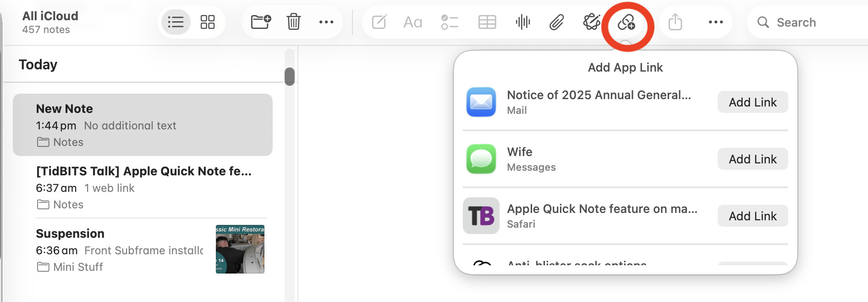Delete the selected note
Image resolution: width=868 pixels, height=302 pixels.
[x=293, y=22]
